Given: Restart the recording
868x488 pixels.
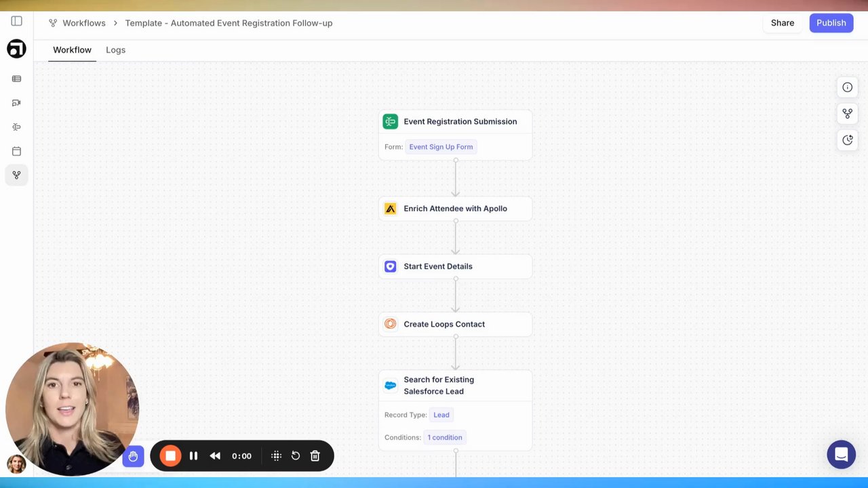Looking at the screenshot, I should coord(296,456).
